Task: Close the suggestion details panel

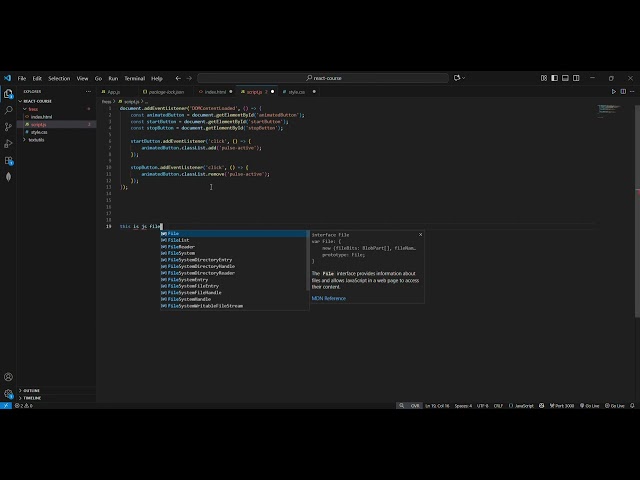Action: click(420, 235)
